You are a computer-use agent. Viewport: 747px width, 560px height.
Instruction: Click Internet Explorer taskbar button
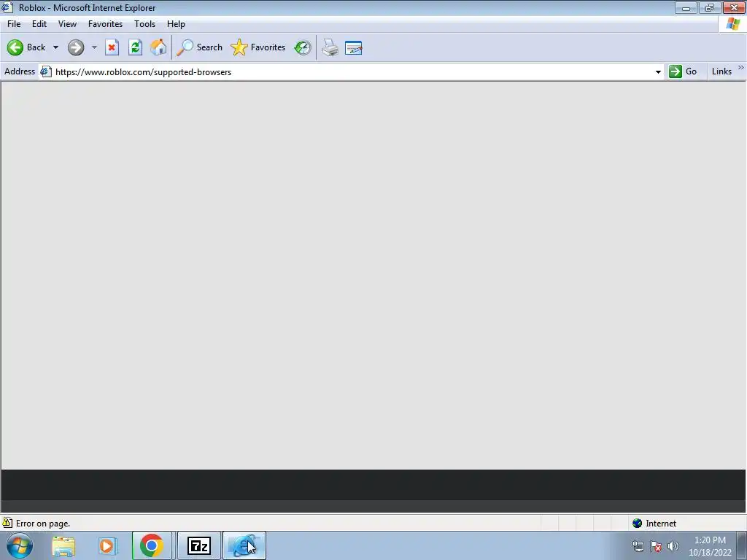(x=244, y=545)
